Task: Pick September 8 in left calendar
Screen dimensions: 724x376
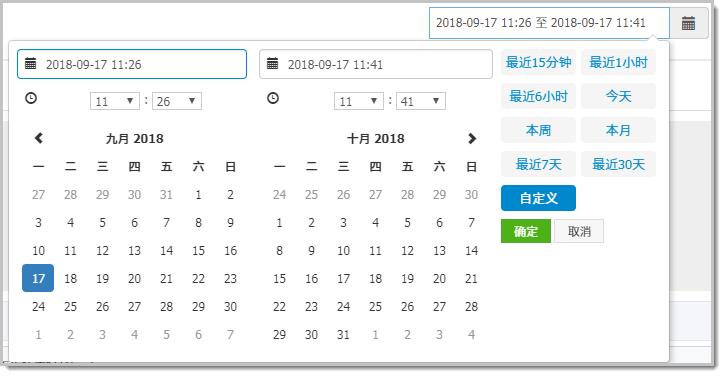Action: click(x=199, y=223)
